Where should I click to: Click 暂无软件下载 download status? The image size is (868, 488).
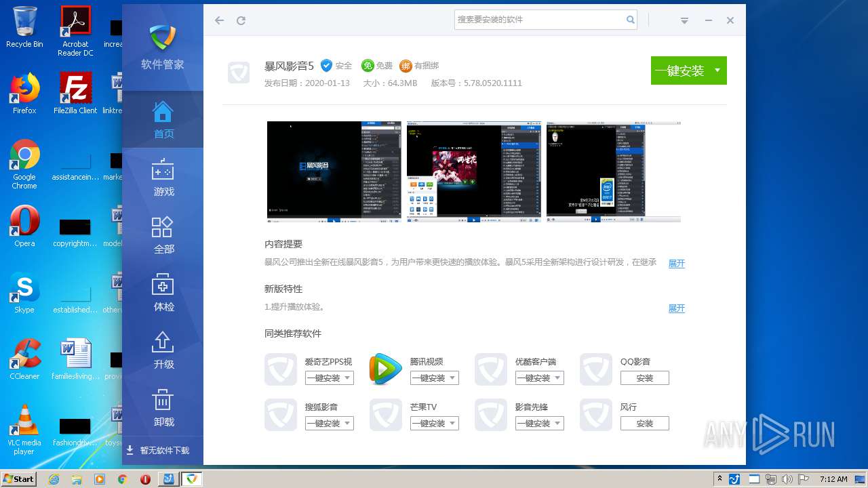tap(158, 450)
